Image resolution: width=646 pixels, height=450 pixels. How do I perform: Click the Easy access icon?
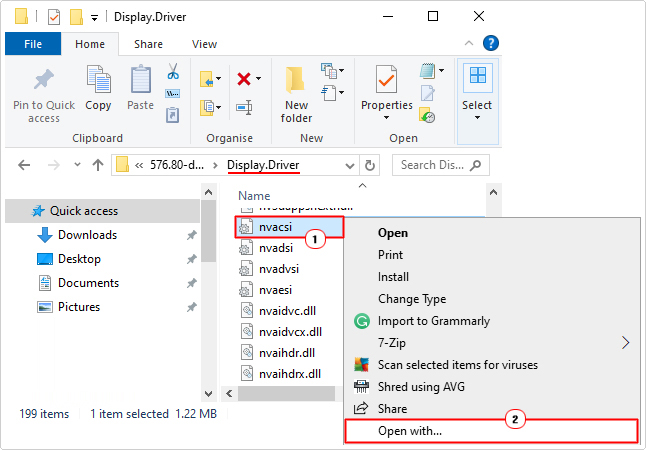(329, 93)
